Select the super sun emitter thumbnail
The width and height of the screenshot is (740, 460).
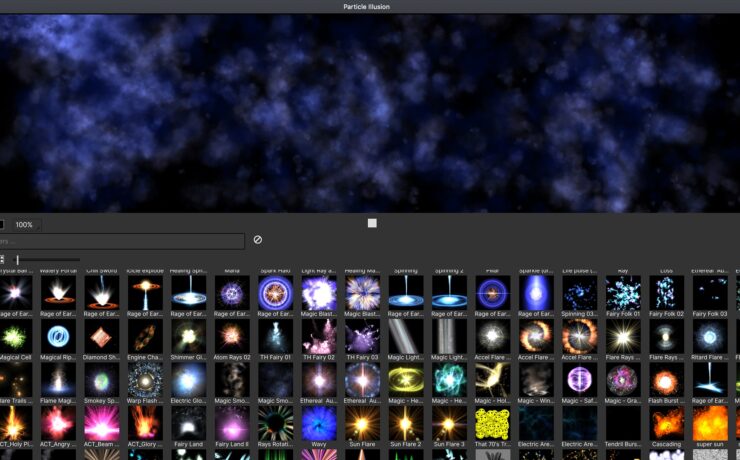coord(710,424)
